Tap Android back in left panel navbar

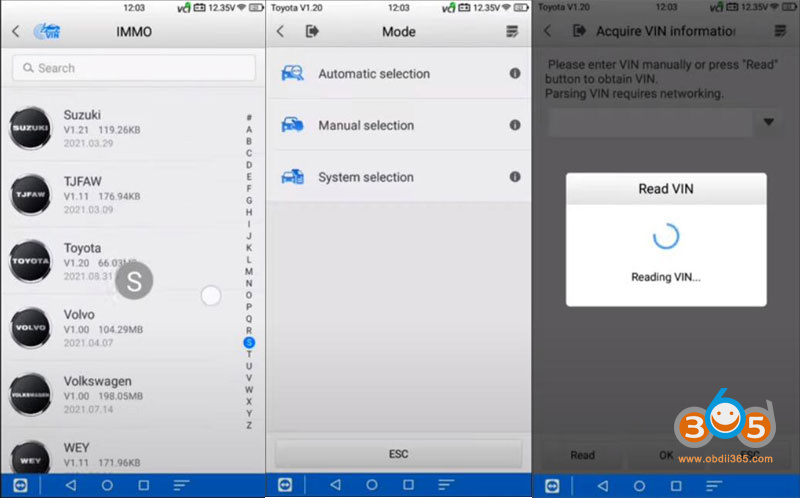[71, 485]
